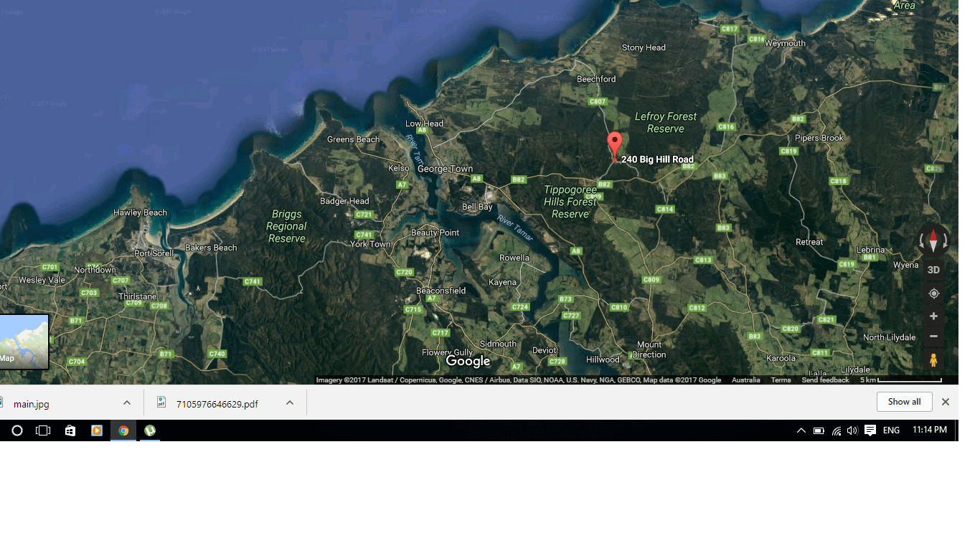This screenshot has width=980, height=551.
Task: Click the Australia region link
Action: pyautogui.click(x=745, y=380)
